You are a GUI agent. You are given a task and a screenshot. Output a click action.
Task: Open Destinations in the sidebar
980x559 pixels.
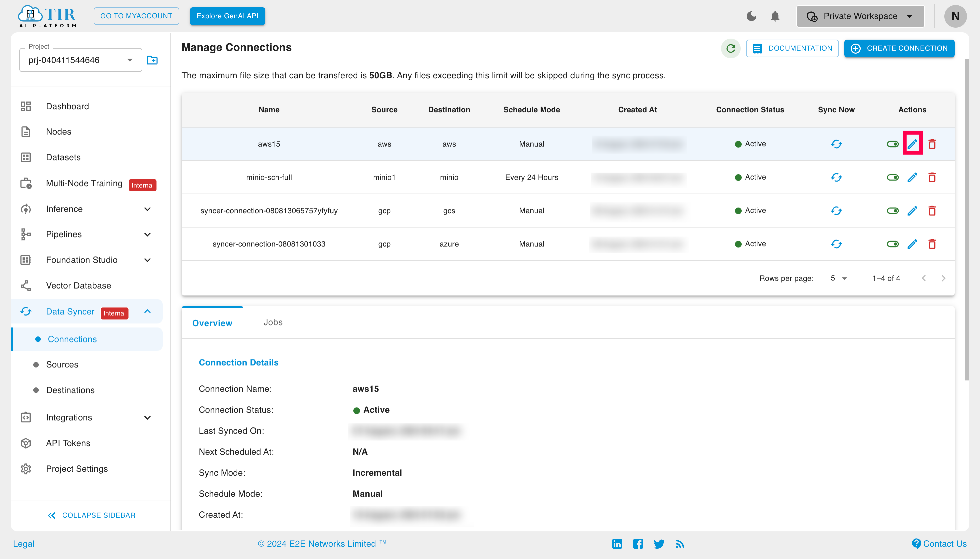[x=70, y=390]
